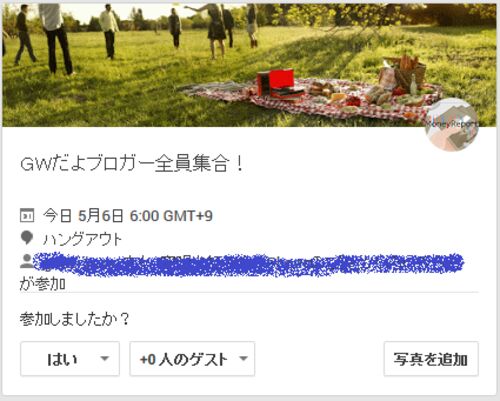Viewport: 500px width, 401px height.
Task: Click the blue scribbled attendee names list
Action: coord(249,265)
